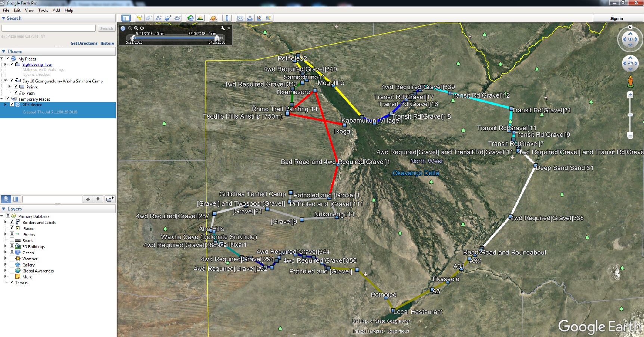The width and height of the screenshot is (644, 337).
Task: Enable the Weather layer checkbox
Action: [x=12, y=258]
